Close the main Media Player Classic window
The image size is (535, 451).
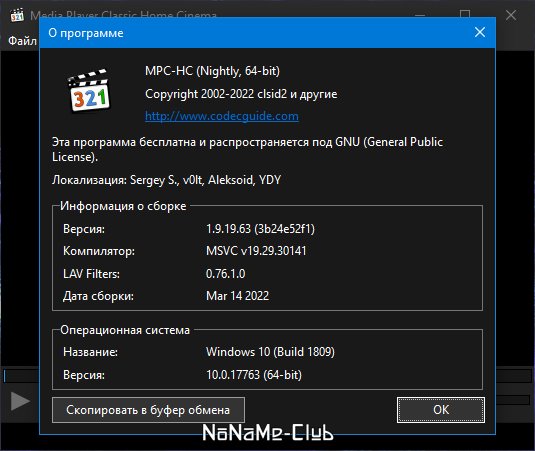(511, 15)
